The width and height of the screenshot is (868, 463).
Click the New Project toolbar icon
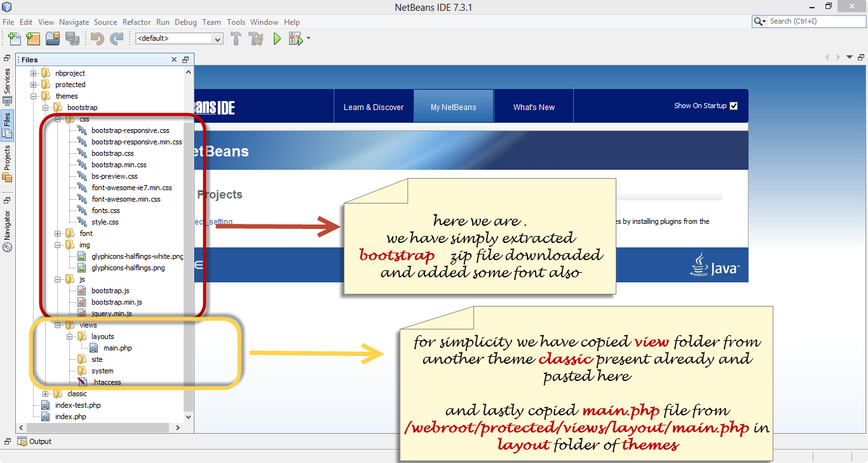34,39
